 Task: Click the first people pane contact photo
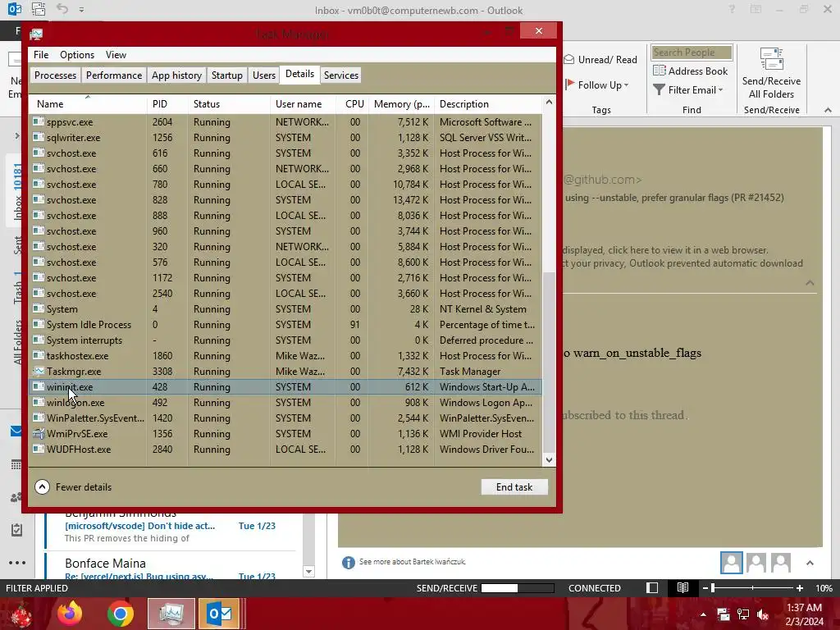[731, 563]
